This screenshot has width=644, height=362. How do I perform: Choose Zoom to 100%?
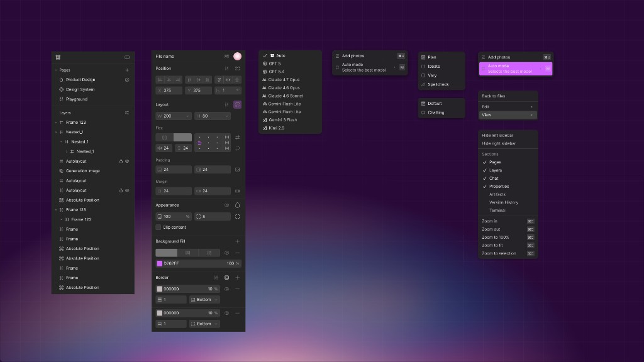click(508, 237)
